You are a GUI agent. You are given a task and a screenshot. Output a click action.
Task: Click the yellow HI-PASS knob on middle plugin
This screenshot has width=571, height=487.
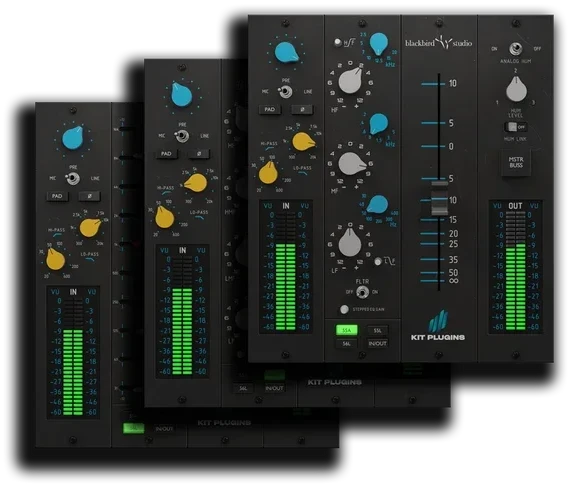(164, 217)
